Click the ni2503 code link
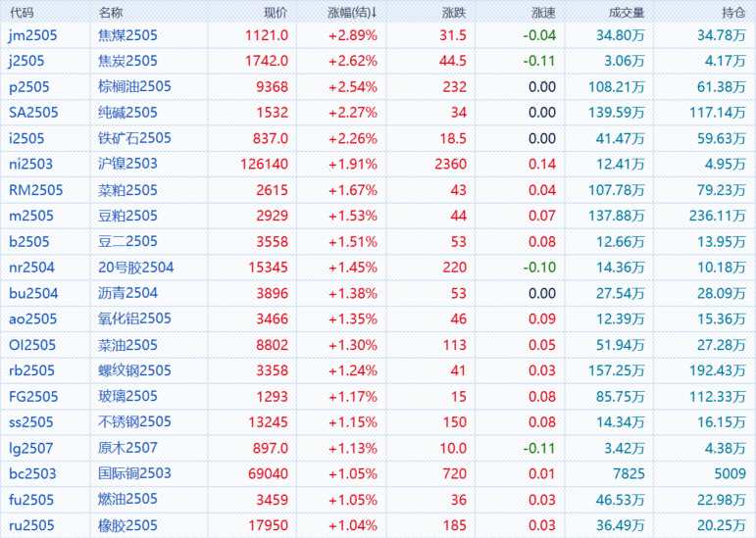This screenshot has width=756, height=538. tap(28, 164)
